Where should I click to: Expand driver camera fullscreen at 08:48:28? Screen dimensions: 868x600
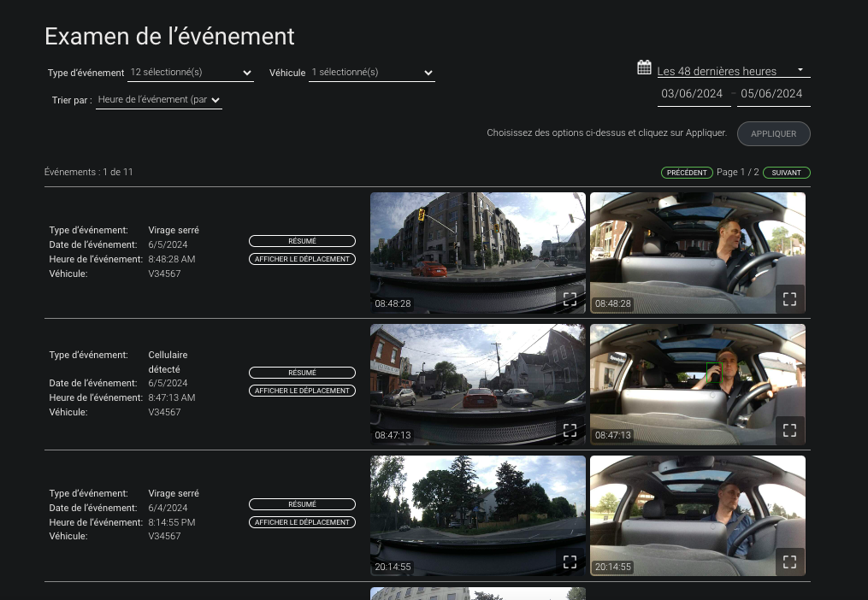click(x=789, y=299)
